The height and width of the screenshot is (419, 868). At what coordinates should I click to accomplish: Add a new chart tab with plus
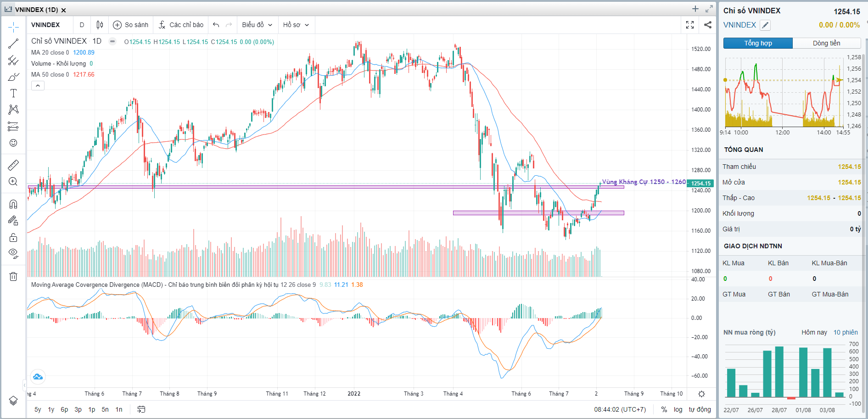click(695, 9)
